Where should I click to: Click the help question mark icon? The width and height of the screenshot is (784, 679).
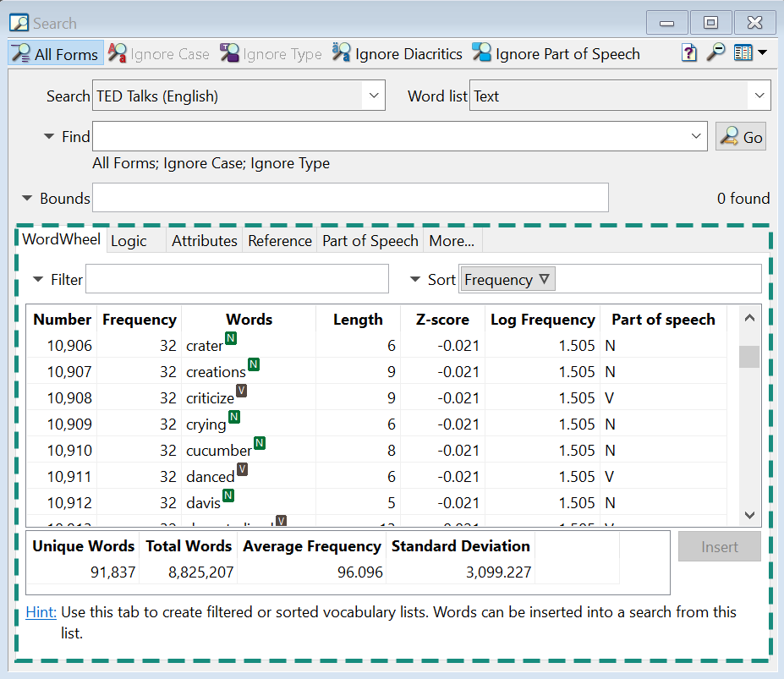689,53
